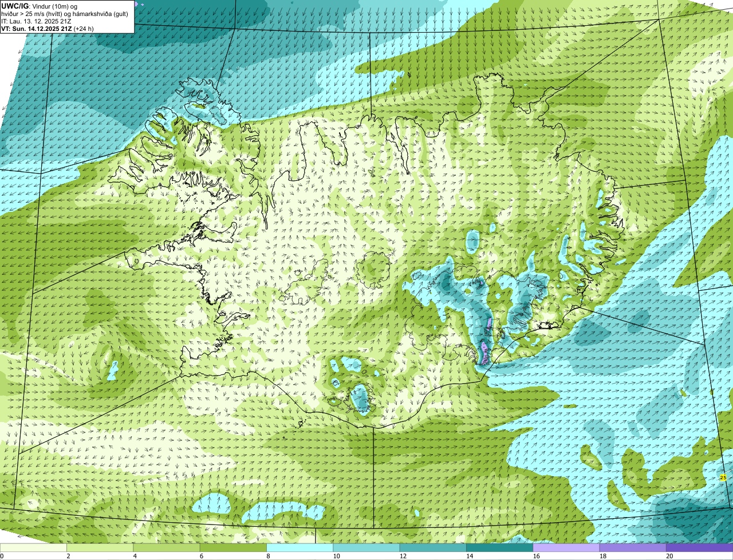Click the 14–16 m/s dark teal legend swatch

pyautogui.click(x=499, y=547)
